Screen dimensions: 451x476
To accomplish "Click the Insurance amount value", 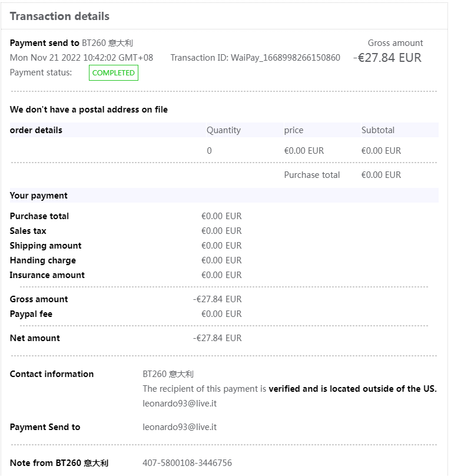I will (x=221, y=275).
